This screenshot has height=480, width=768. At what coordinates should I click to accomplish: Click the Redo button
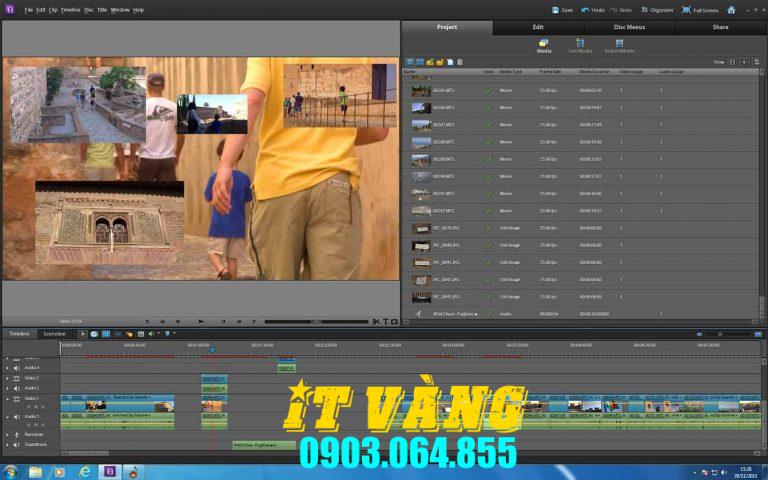click(x=621, y=10)
